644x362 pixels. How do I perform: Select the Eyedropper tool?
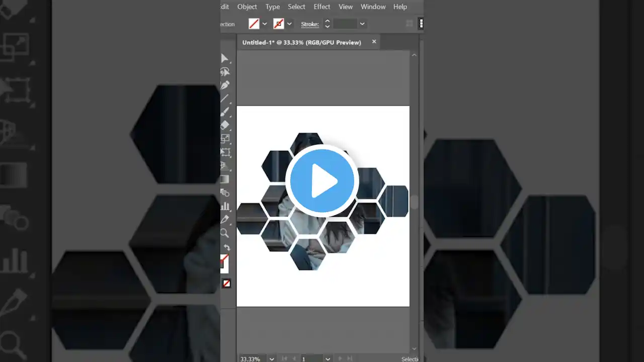coord(224,220)
